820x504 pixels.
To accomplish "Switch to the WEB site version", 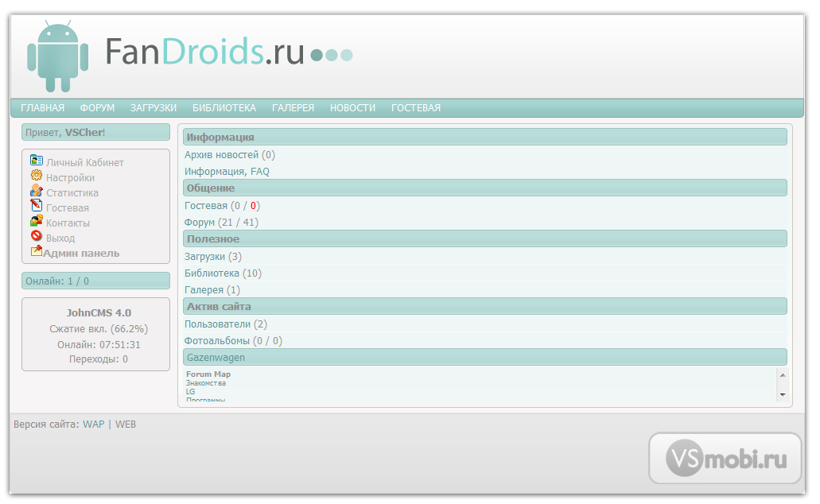I will click(x=126, y=425).
